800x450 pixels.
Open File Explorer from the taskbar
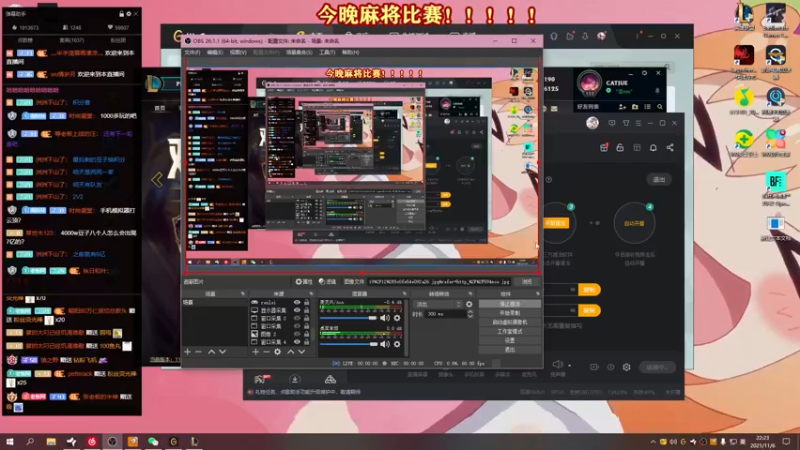coord(51,442)
